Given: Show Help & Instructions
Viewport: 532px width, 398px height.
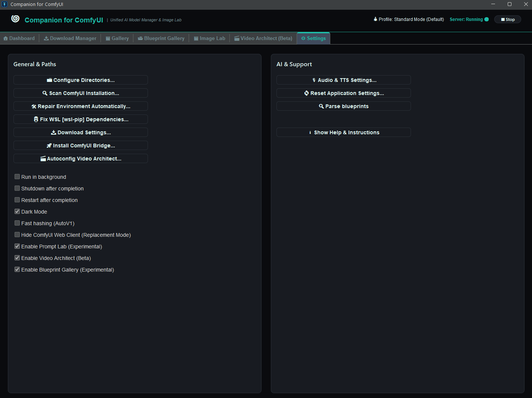Looking at the screenshot, I should click(344, 132).
